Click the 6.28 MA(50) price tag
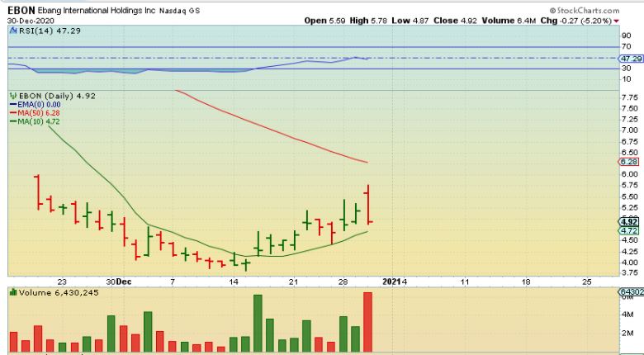This screenshot has height=355, width=644. (x=629, y=162)
